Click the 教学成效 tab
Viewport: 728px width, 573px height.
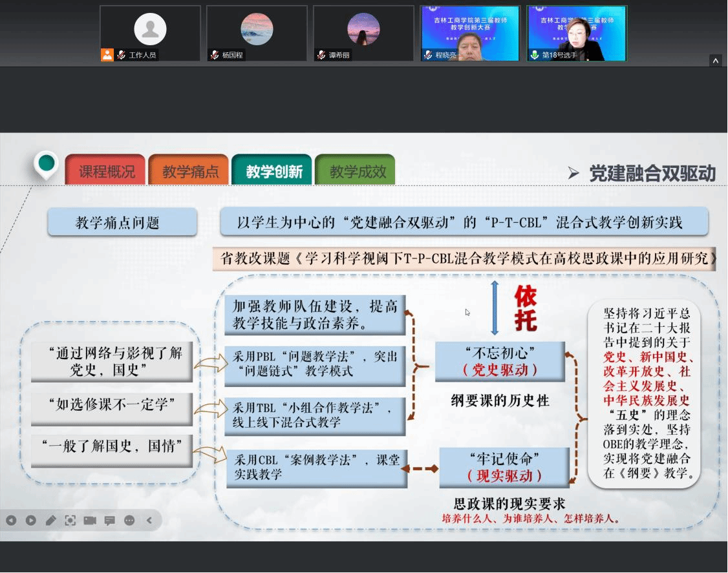tap(357, 171)
